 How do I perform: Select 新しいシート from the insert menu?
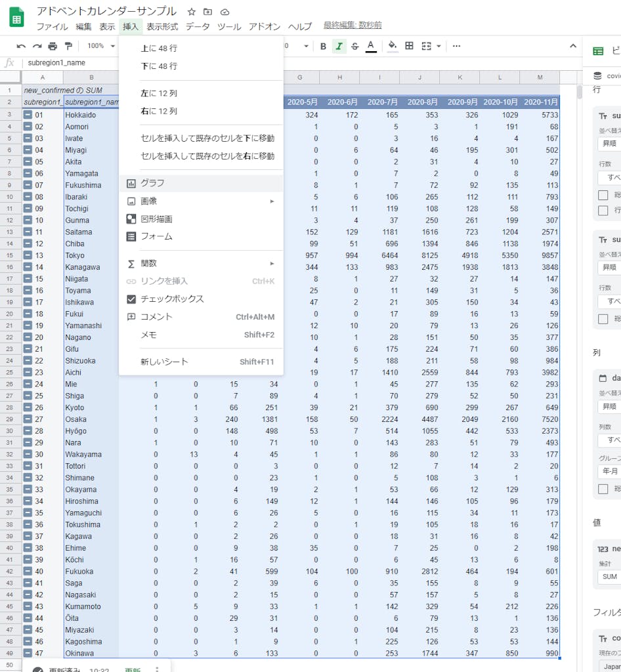(201, 362)
